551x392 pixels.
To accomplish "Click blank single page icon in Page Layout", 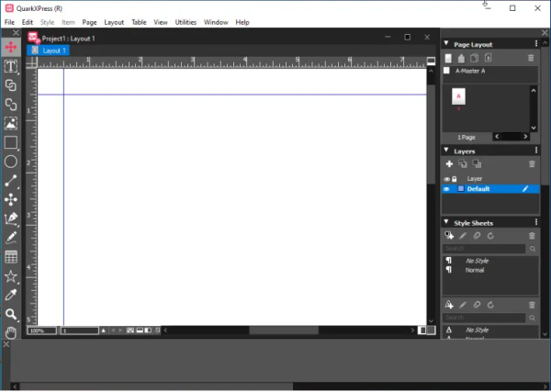I will pyautogui.click(x=448, y=58).
